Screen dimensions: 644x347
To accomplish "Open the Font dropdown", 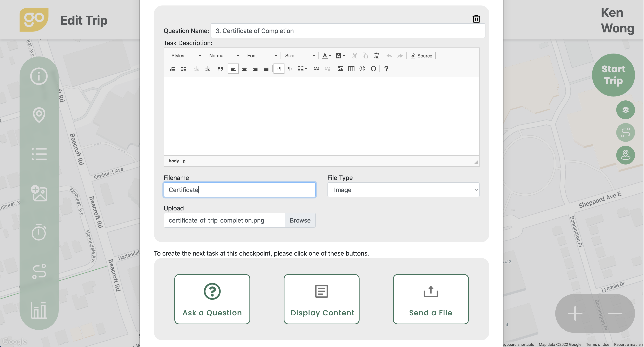I will point(262,56).
